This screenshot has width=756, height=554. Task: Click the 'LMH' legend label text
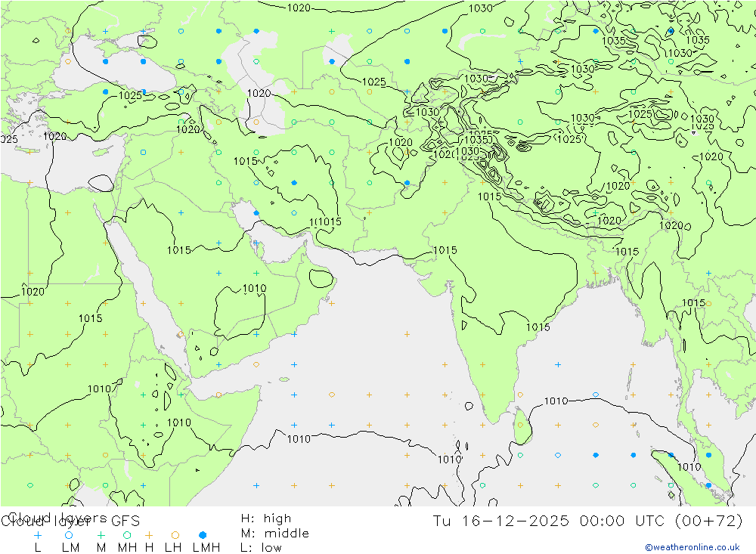coord(206,548)
